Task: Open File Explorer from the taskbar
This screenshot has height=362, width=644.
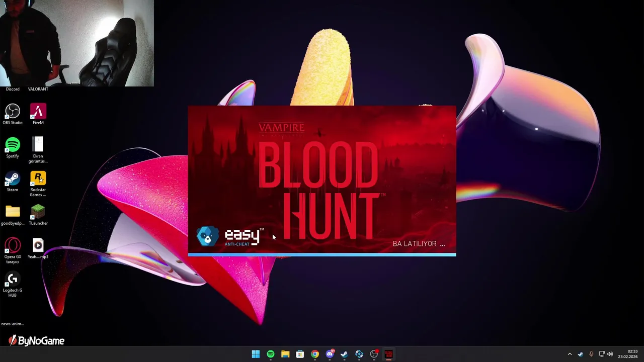Action: [285, 354]
